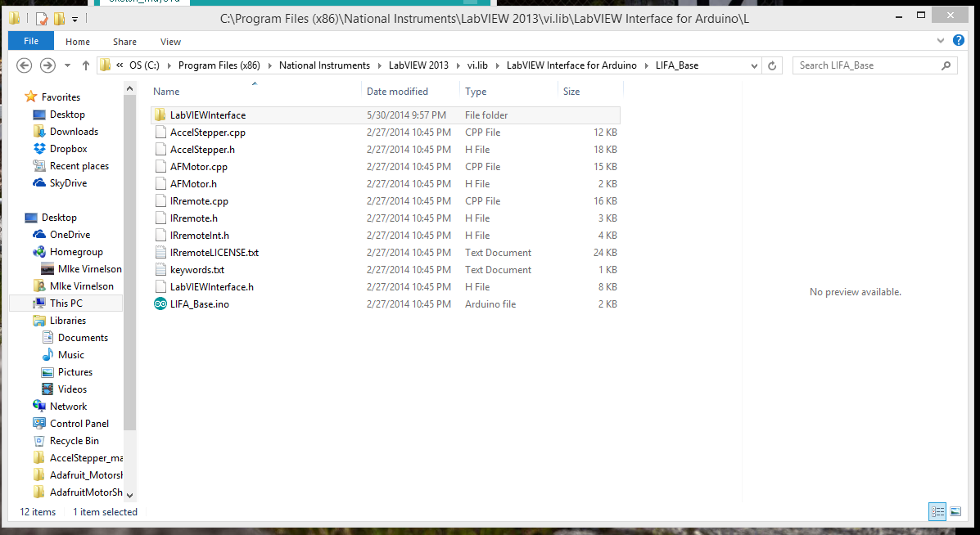The width and height of the screenshot is (980, 535).
Task: Click LabVIEW 2013 breadcrumb
Action: (x=418, y=65)
